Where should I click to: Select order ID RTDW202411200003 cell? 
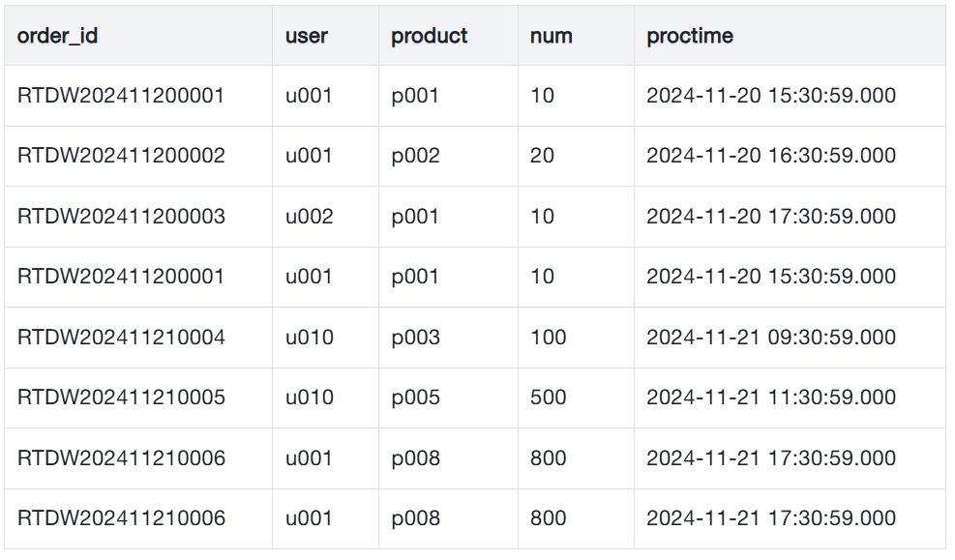[x=121, y=217]
